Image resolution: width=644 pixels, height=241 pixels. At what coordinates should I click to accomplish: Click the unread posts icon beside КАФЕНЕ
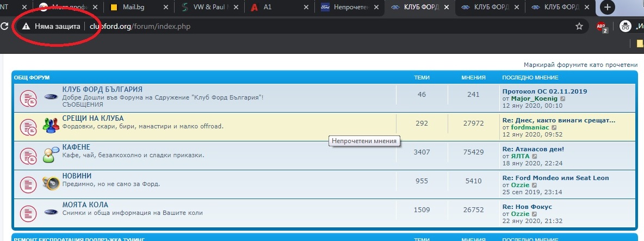[28, 155]
